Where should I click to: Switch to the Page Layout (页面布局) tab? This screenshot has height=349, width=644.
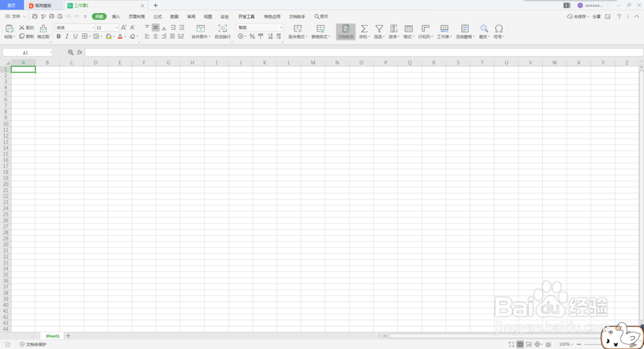137,17
